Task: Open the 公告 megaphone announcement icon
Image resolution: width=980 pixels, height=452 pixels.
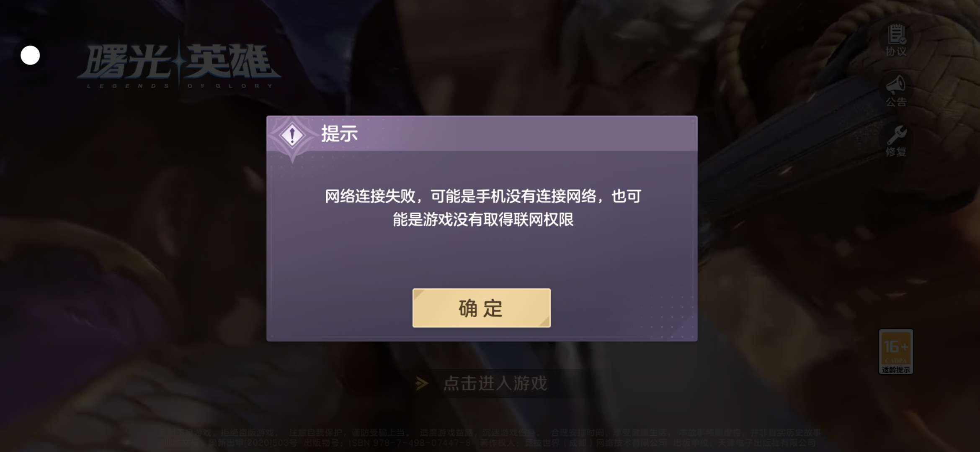Action: point(896,85)
